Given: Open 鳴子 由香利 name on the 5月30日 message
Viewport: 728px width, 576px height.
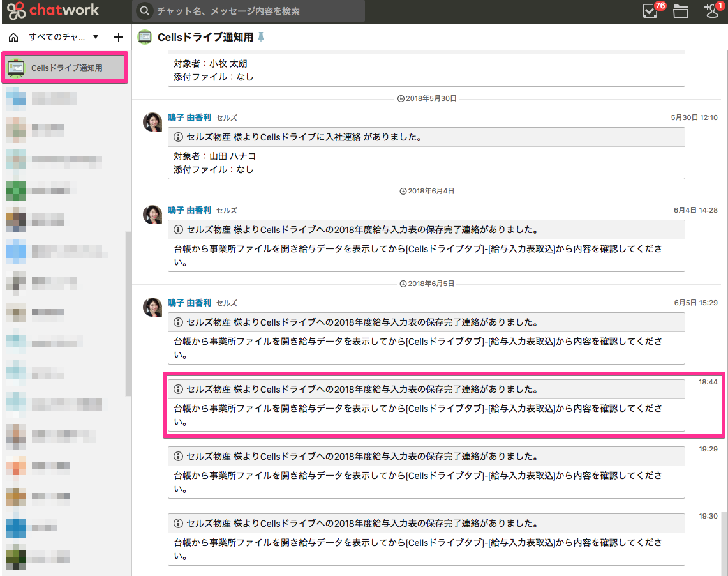Looking at the screenshot, I should click(189, 117).
